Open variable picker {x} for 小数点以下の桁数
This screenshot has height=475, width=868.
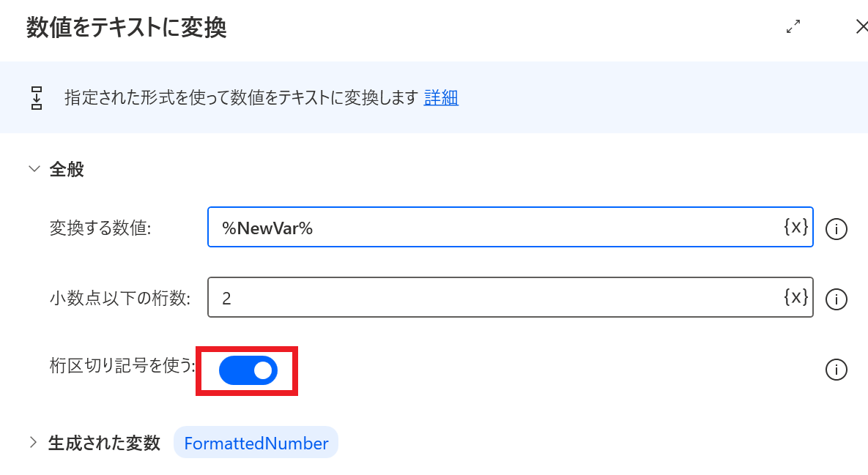point(795,297)
